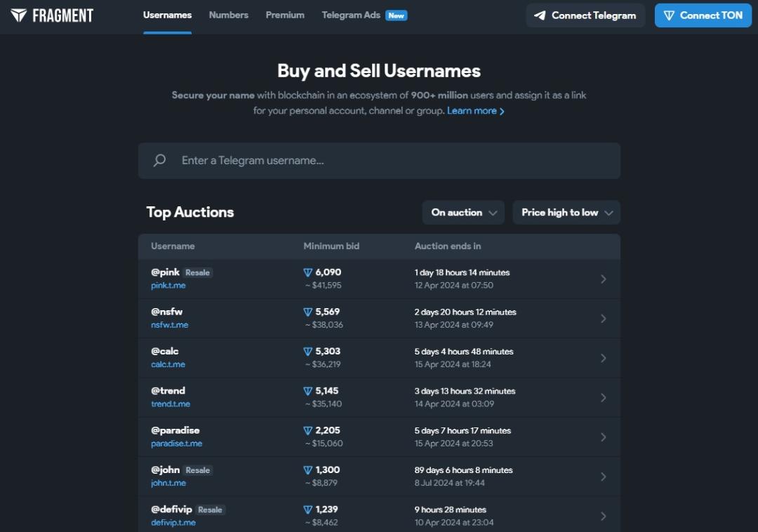Expand the On auction filter dropdown
This screenshot has width=758, height=532.
[464, 213]
